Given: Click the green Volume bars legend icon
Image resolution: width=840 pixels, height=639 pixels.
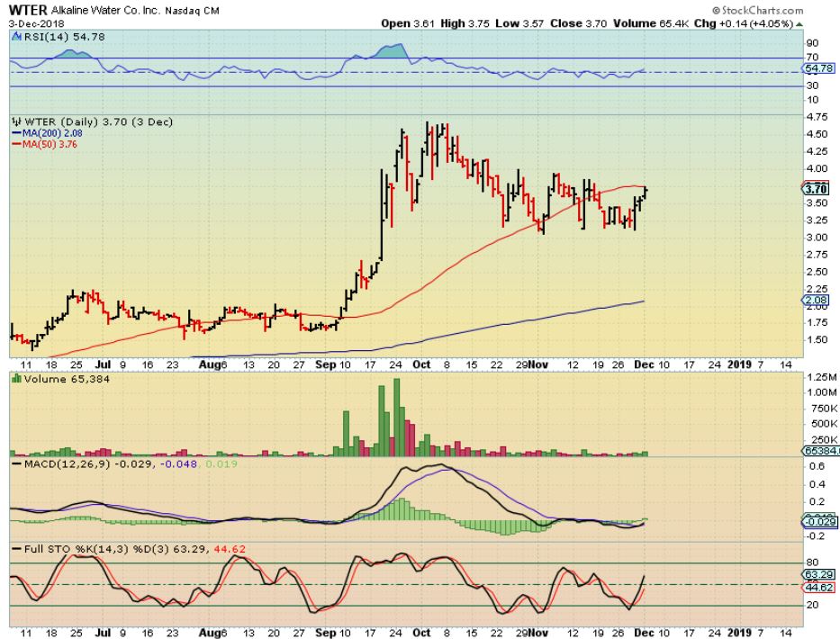Looking at the screenshot, I should (15, 380).
